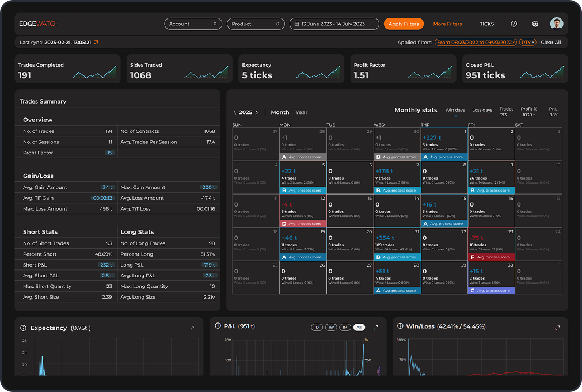Switch calendar to Year view
Viewport: 582px width, 392px height.
coord(301,112)
